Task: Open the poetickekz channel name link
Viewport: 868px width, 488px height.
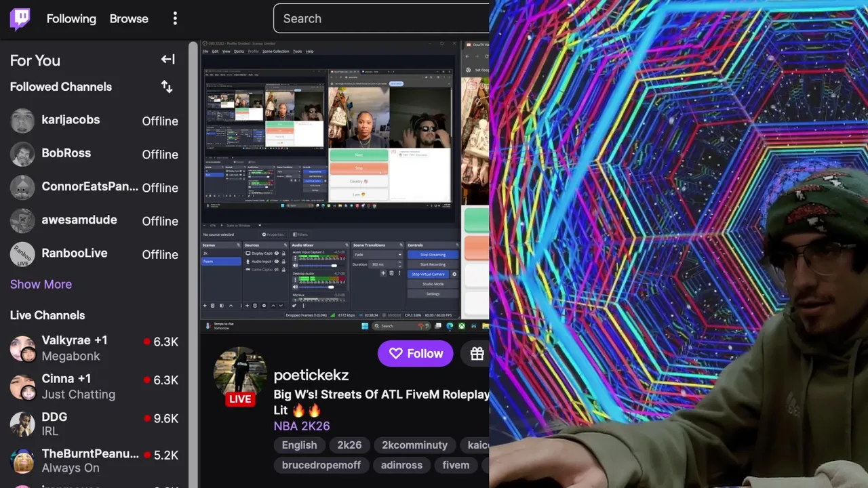Action: [x=311, y=375]
